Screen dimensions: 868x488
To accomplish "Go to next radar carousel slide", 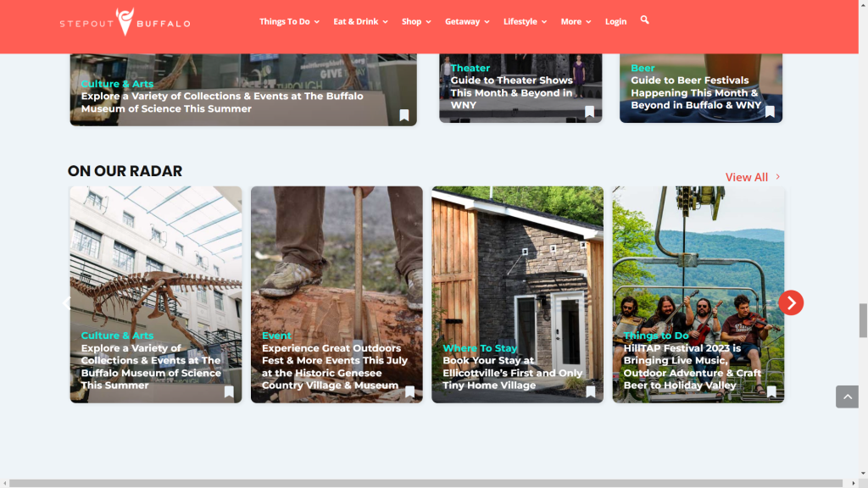I will click(791, 302).
